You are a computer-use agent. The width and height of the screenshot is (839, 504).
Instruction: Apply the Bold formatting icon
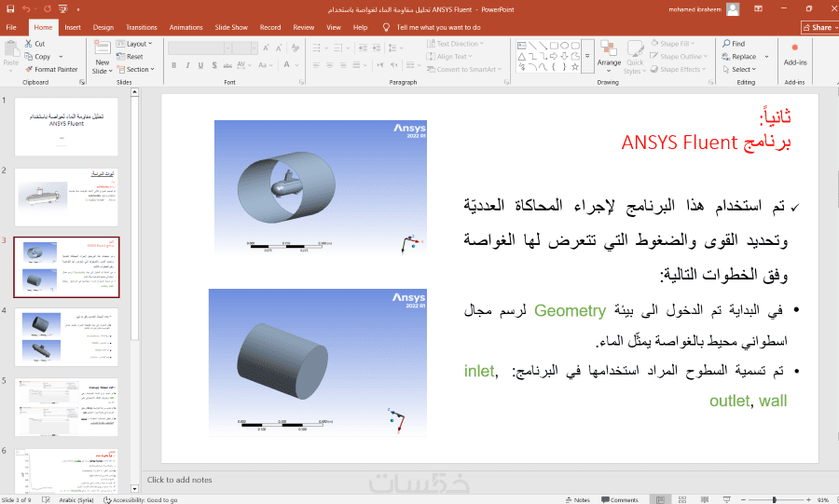coord(174,65)
